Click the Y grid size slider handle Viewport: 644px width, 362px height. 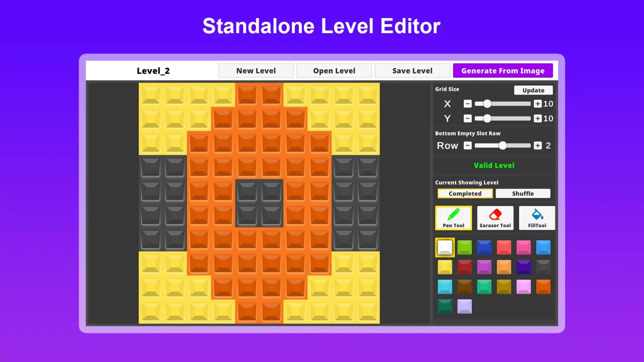(x=487, y=119)
